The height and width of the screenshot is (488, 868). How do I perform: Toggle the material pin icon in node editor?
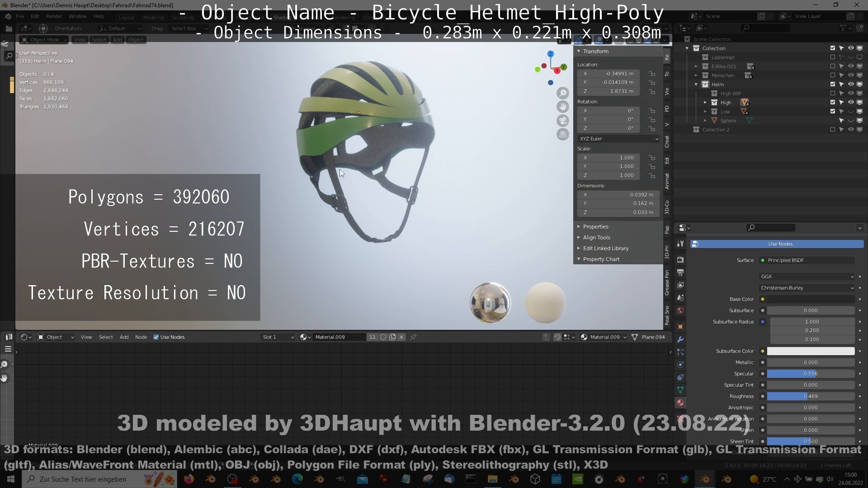pos(413,337)
